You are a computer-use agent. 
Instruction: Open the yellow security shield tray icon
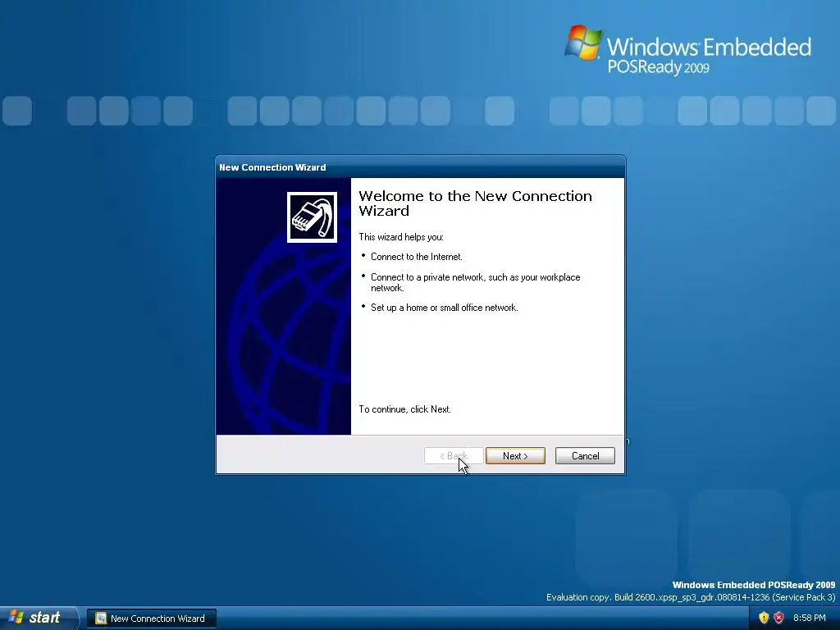coord(764,618)
